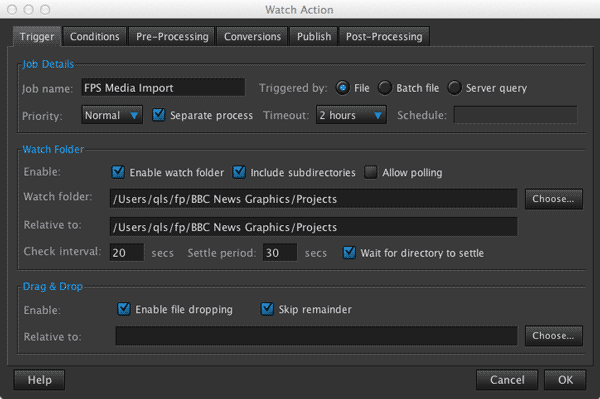Toggle Include subdirectories checkbox
The image size is (600, 399).
click(x=239, y=172)
